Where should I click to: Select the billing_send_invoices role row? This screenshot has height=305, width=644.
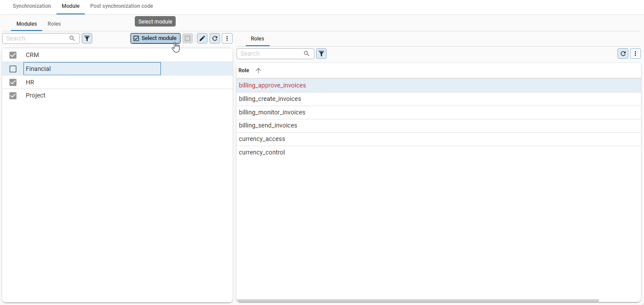tap(268, 125)
